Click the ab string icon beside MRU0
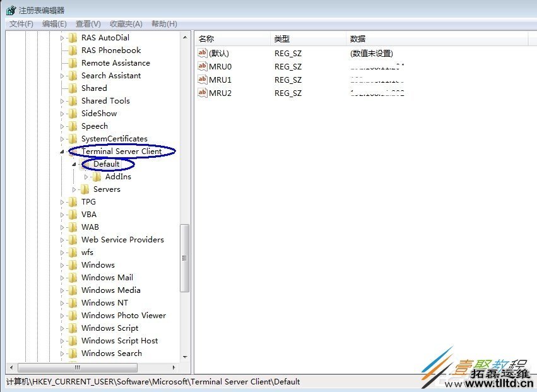 coord(202,66)
